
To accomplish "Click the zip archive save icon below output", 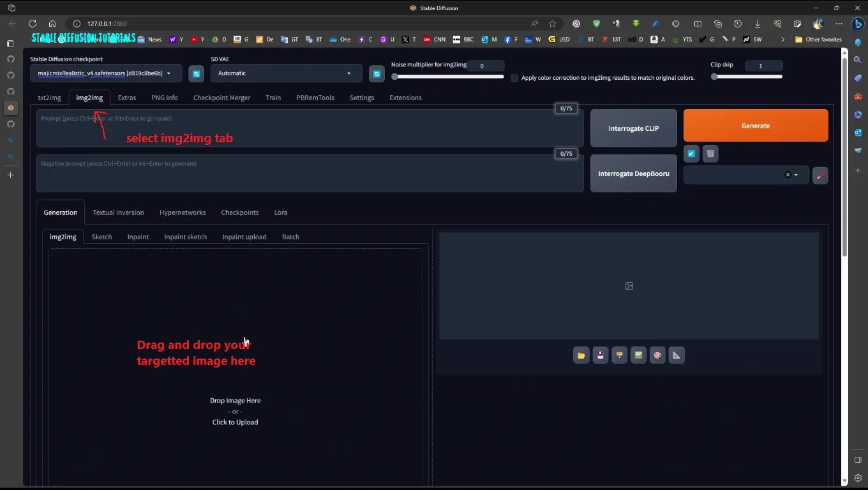I will click(x=619, y=355).
